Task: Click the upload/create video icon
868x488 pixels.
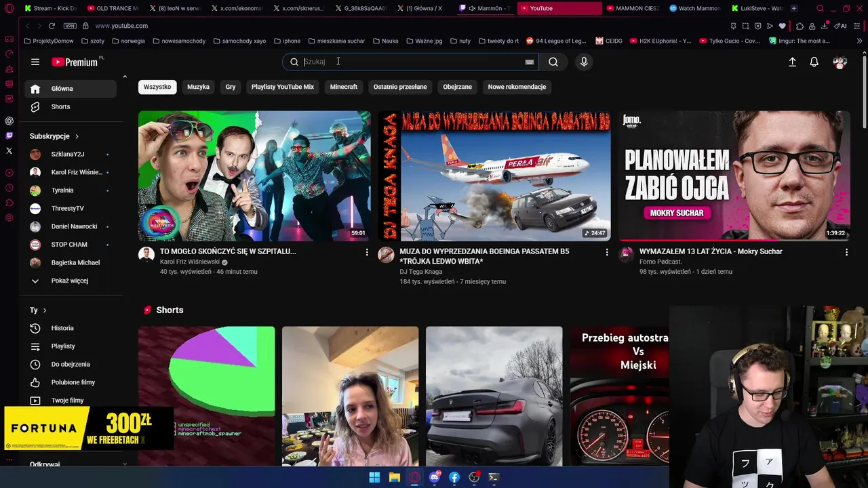Action: (792, 62)
